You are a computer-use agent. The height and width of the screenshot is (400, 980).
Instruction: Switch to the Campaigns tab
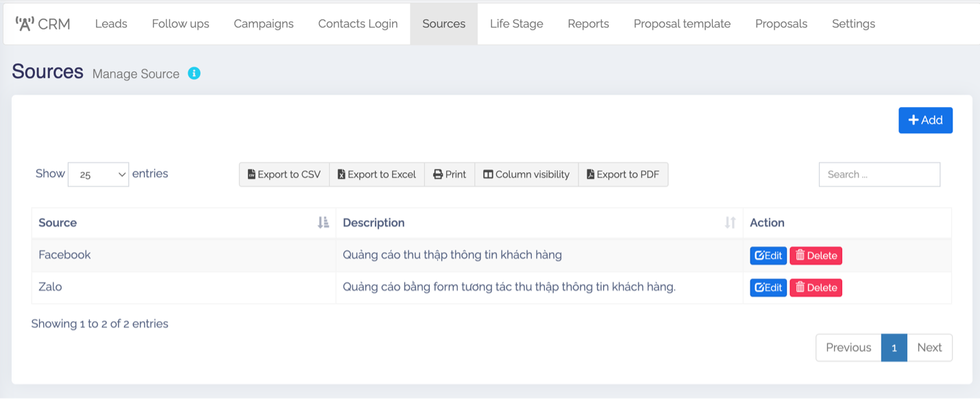point(263,24)
